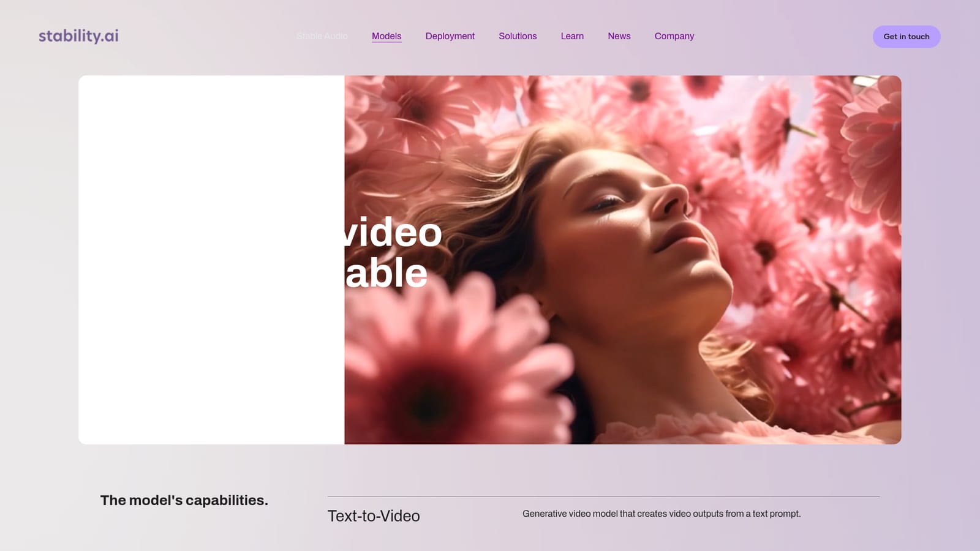Click the "Generative video model" description text

tap(661, 514)
